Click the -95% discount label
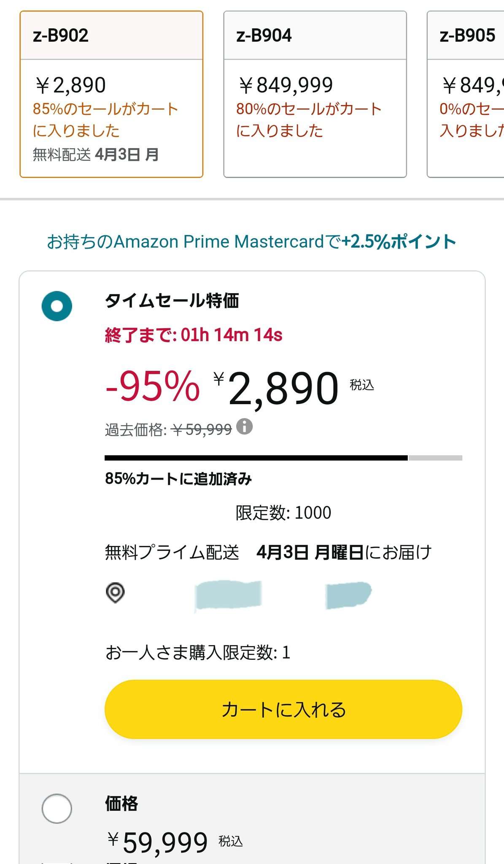 (152, 386)
